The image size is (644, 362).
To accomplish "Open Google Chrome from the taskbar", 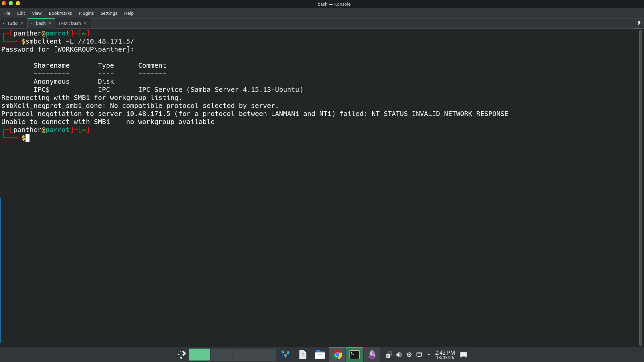I will click(337, 354).
